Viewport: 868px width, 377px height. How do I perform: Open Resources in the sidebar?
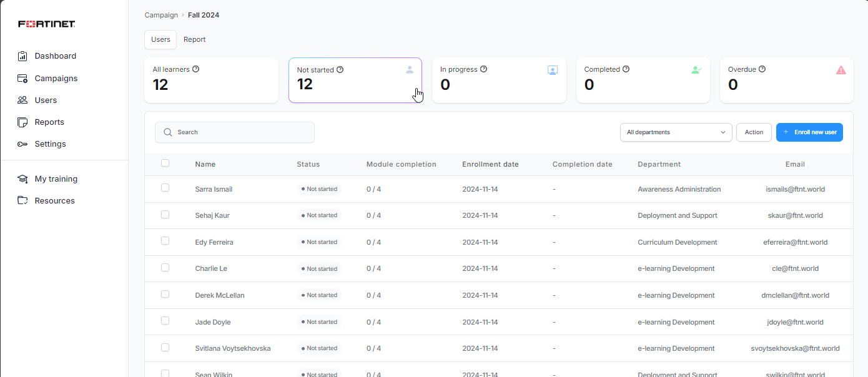pos(55,201)
